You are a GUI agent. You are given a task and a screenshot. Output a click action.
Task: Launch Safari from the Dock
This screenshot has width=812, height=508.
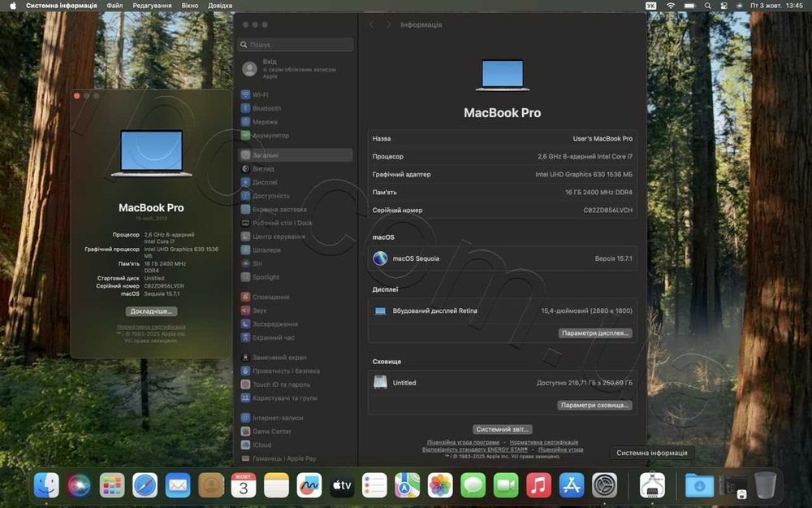pyautogui.click(x=145, y=486)
